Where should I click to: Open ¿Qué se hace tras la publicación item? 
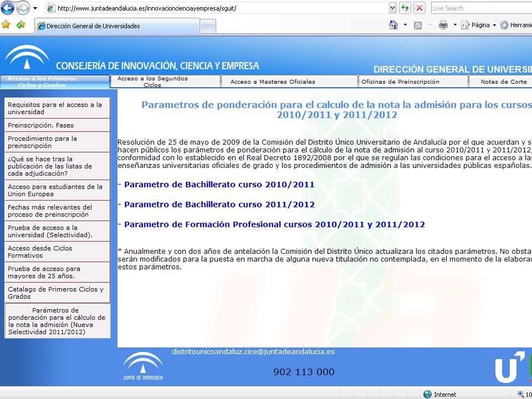tap(57, 166)
